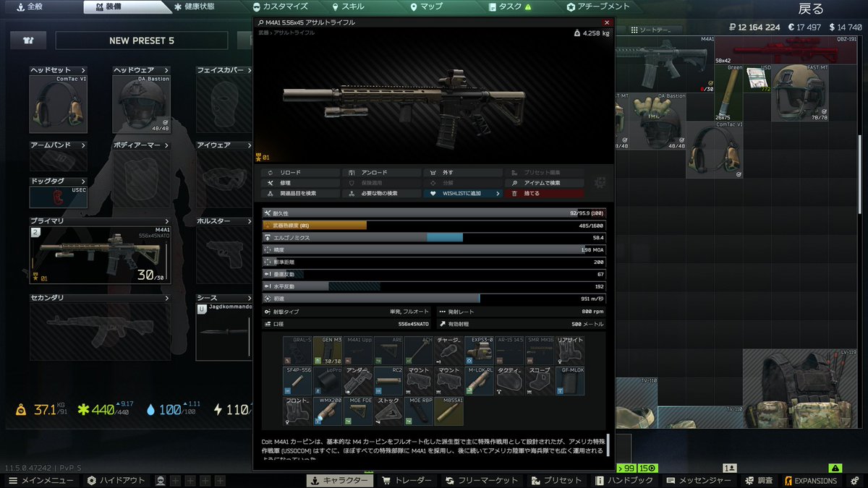Select the equipped ComTac VI headset

pos(58,104)
